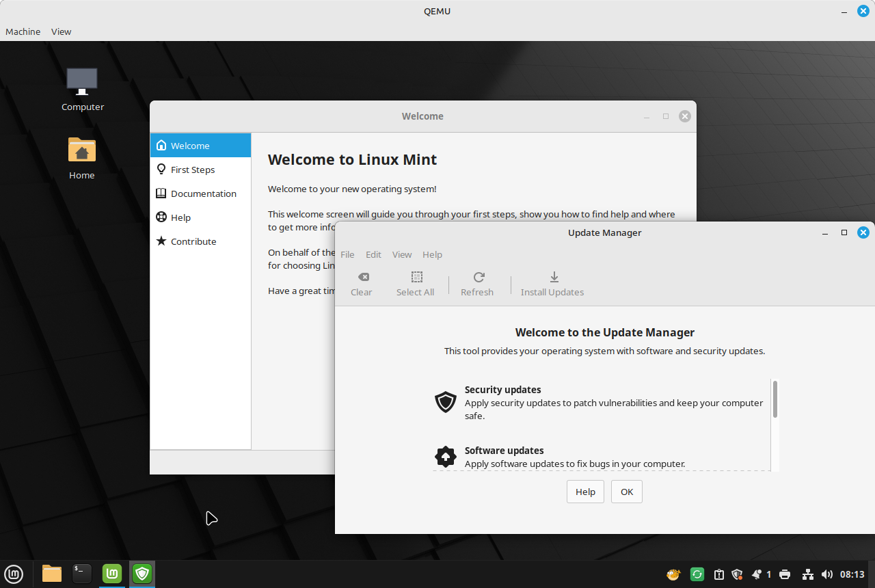
Task: Click the OK button
Action: point(627,492)
